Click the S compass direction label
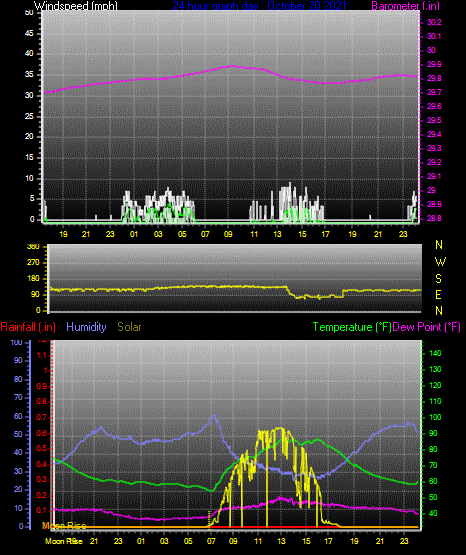 point(438,279)
